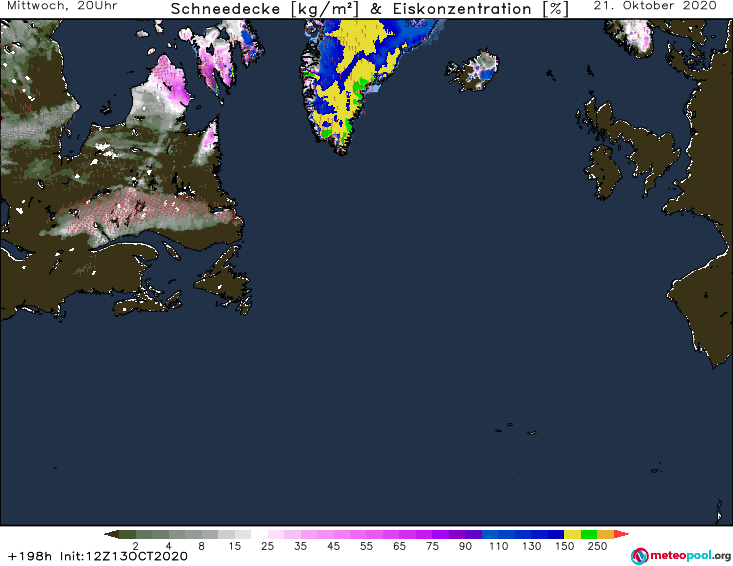Click legend value 75
This screenshot has height=566, width=733.
coord(432,546)
